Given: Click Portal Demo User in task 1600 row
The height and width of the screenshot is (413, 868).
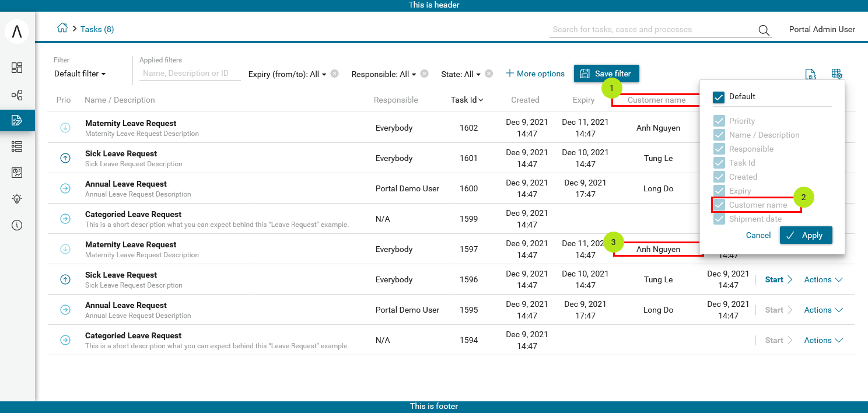Looking at the screenshot, I should pyautogui.click(x=407, y=188).
